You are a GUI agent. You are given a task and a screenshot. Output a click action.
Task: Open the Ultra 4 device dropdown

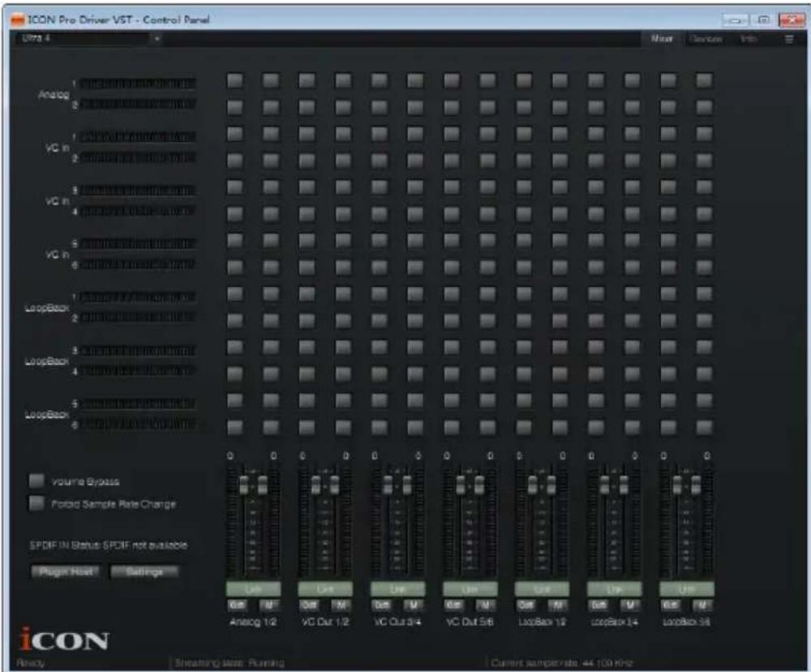[89, 38]
